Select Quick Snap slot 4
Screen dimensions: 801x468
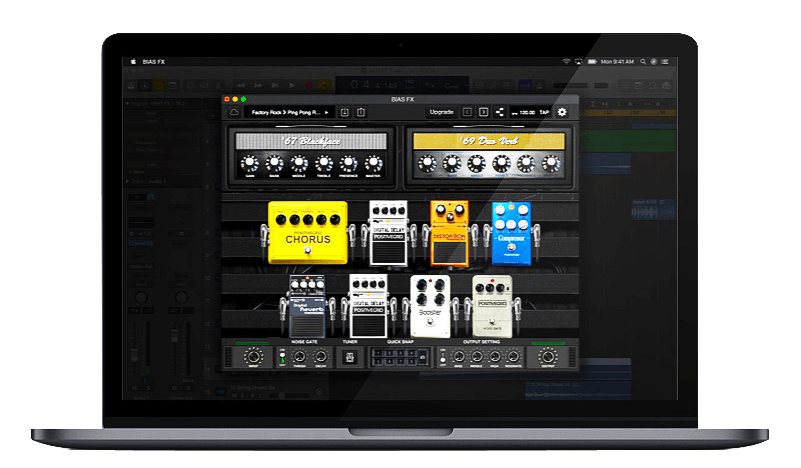410,353
